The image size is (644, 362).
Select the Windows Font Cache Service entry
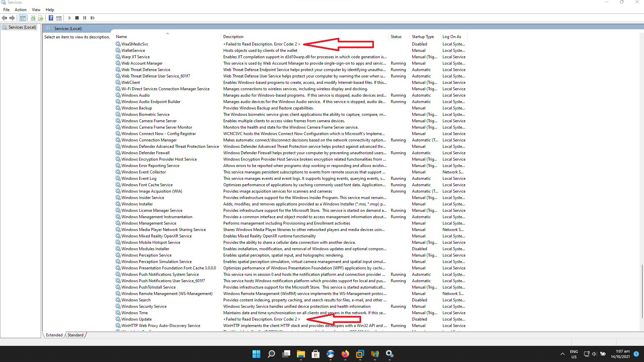coord(147,185)
